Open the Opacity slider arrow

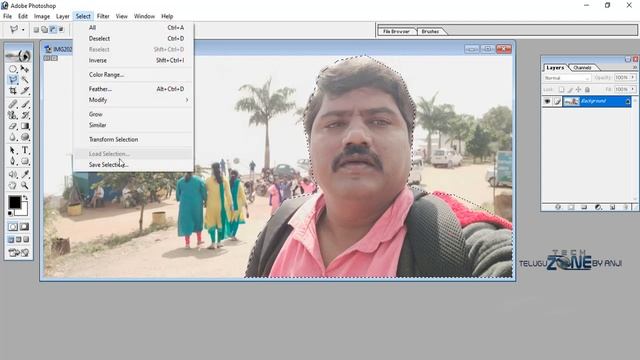(633, 77)
